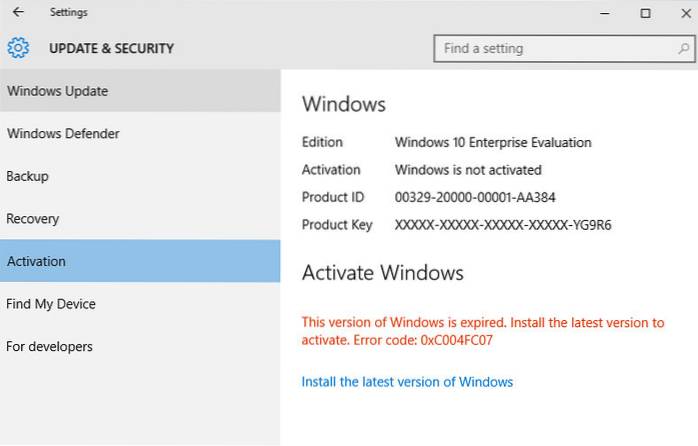
Task: Maximize the Settings window
Action: pos(645,13)
